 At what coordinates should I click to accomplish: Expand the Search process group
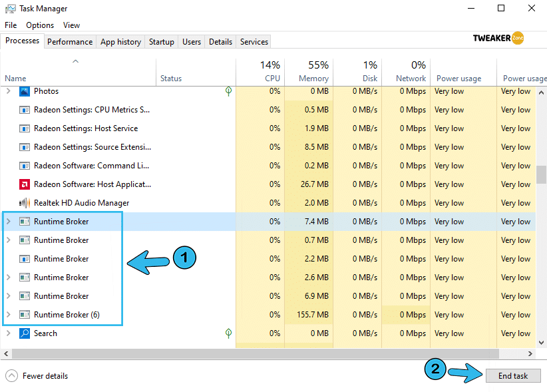(x=9, y=333)
